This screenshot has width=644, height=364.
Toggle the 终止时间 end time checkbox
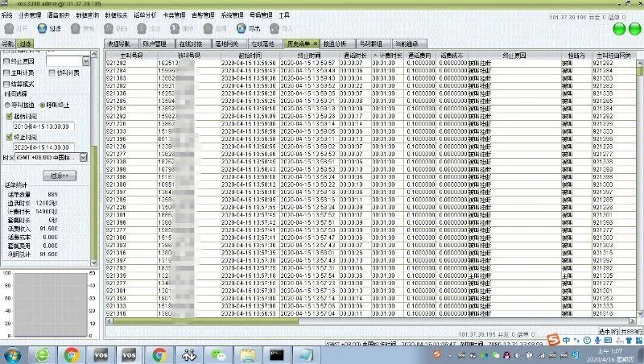[8, 138]
